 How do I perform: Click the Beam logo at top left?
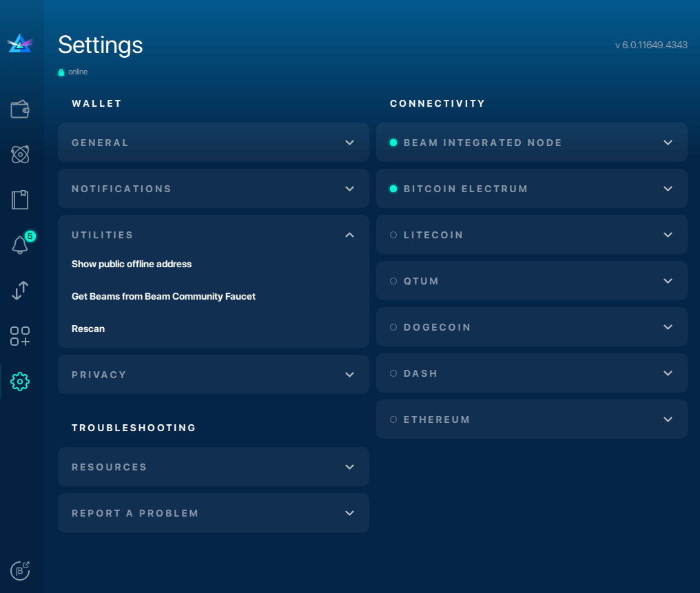(20, 44)
